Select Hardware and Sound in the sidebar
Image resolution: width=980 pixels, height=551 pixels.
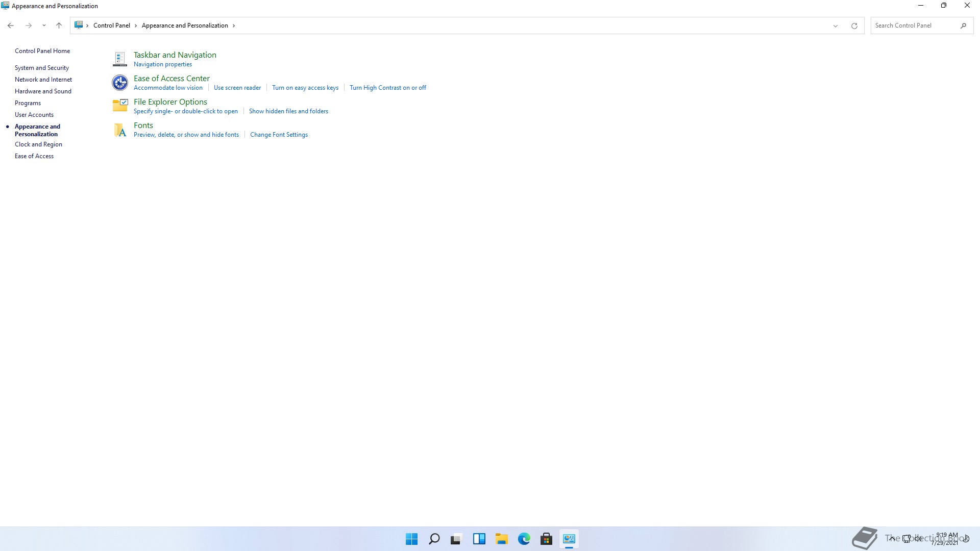coord(43,91)
